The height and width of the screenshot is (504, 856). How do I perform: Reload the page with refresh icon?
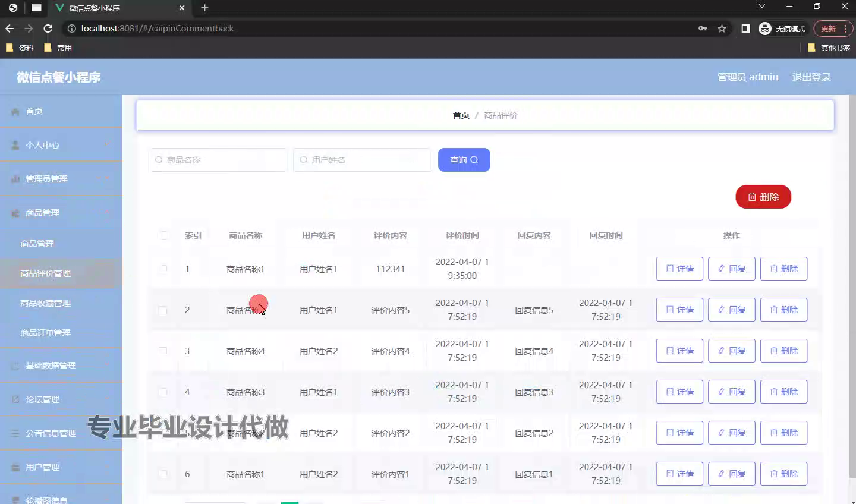[x=48, y=29]
